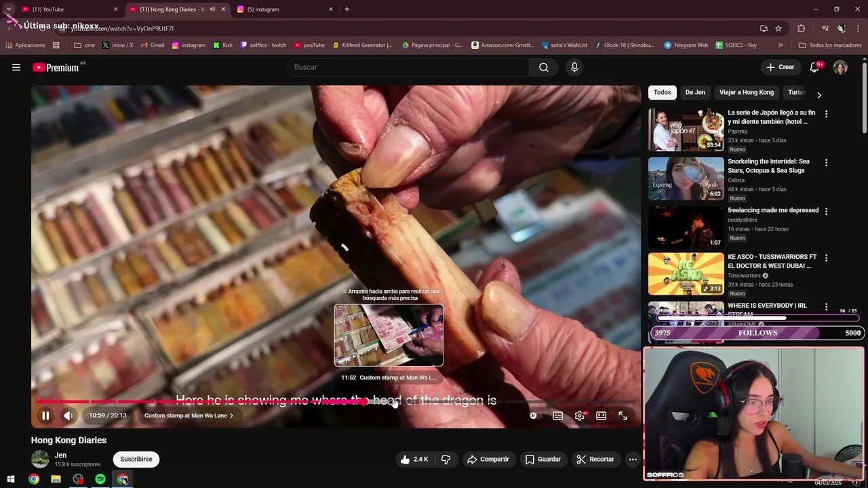
Task: Open more actions ellipsis under video
Action: [633, 459]
